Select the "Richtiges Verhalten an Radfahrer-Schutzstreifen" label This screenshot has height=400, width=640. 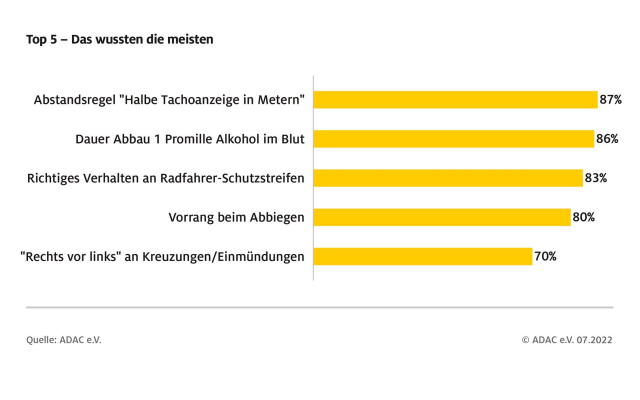[166, 178]
